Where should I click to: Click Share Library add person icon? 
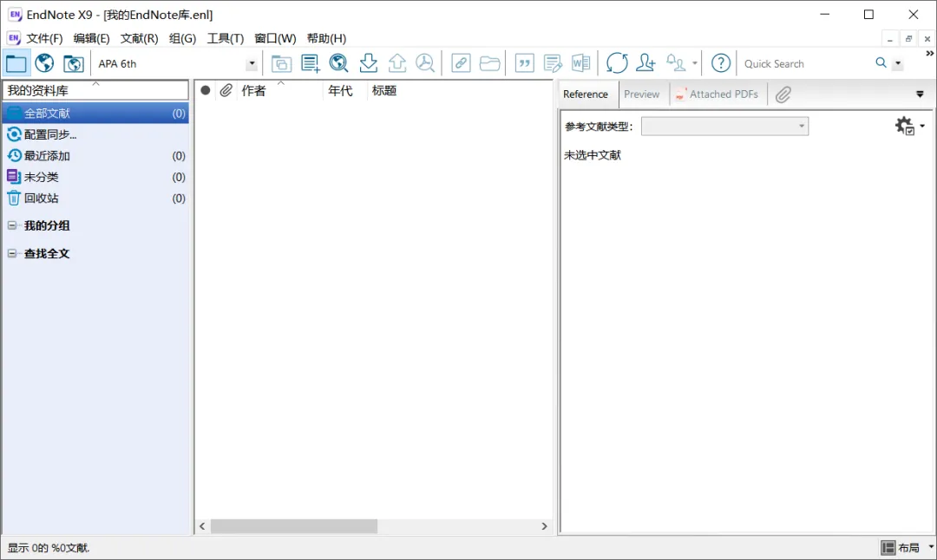click(x=645, y=63)
